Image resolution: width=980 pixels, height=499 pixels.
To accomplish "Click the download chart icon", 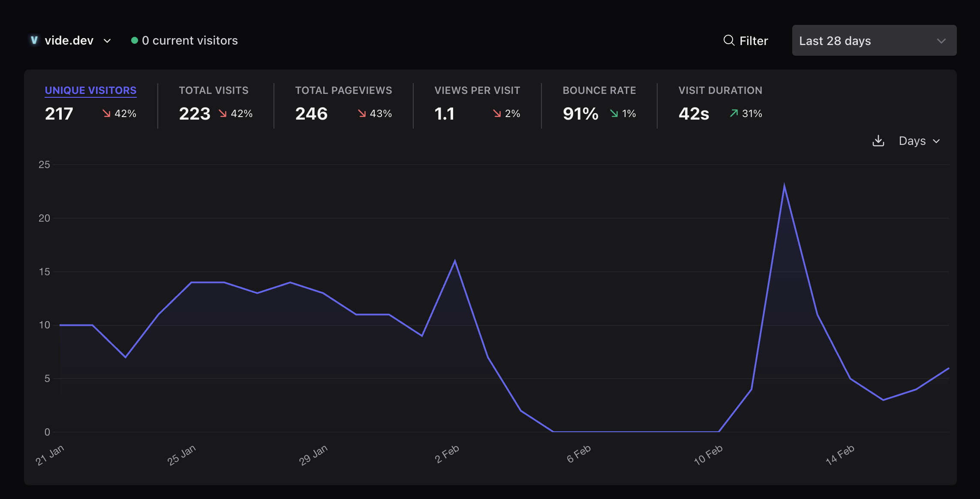I will pyautogui.click(x=878, y=141).
